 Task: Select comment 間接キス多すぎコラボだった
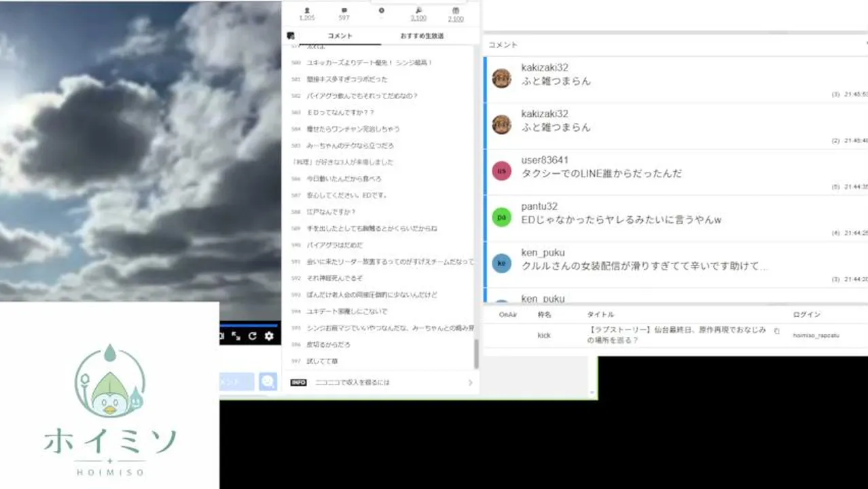(x=347, y=79)
